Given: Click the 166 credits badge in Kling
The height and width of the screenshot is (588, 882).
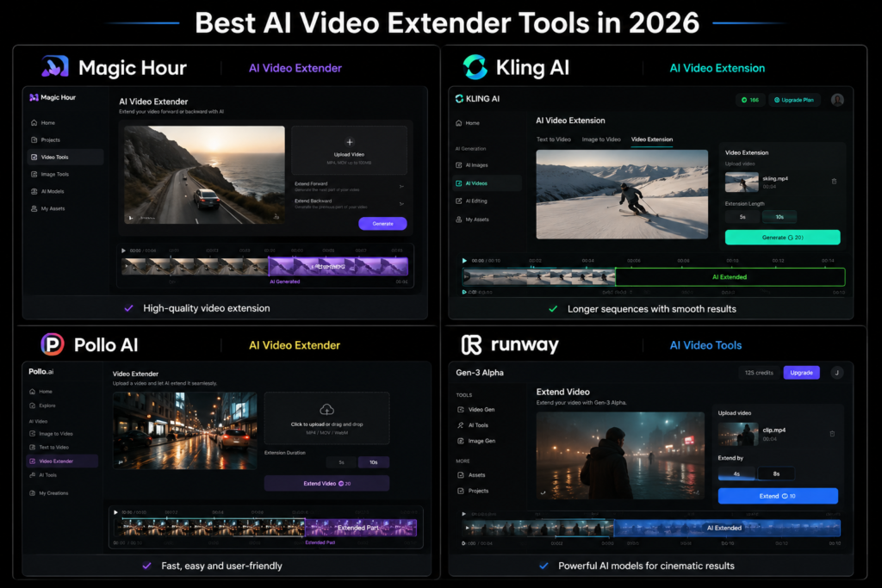Looking at the screenshot, I should [750, 100].
